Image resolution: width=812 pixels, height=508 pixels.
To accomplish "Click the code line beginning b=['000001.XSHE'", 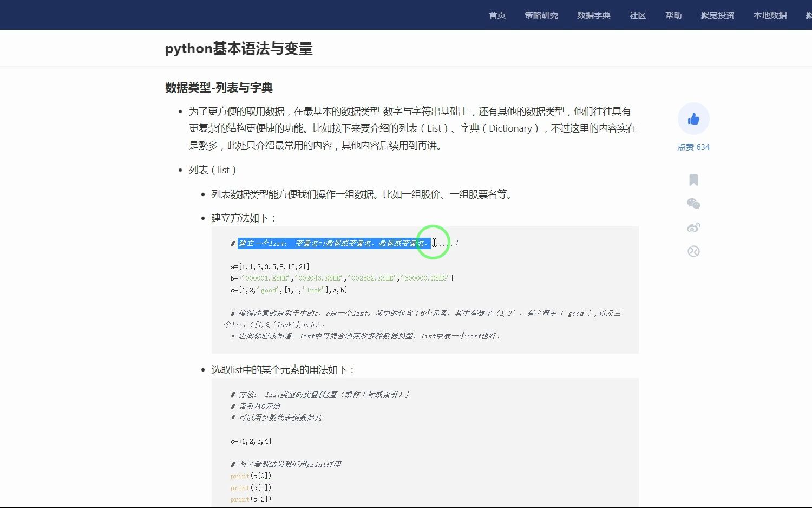I will [342, 278].
